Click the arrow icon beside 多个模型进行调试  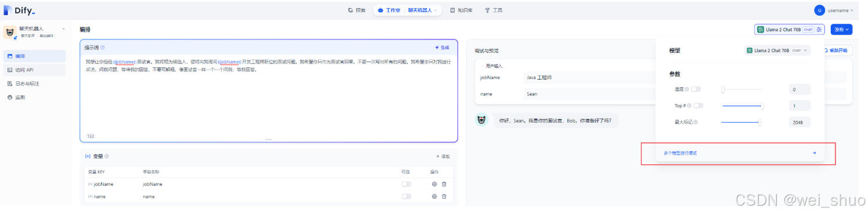coord(815,153)
